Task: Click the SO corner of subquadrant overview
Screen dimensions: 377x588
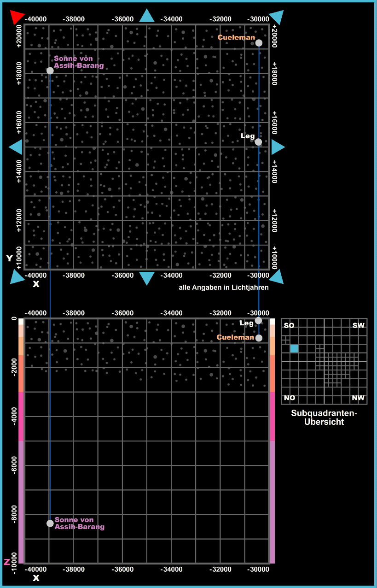Action: click(x=289, y=326)
